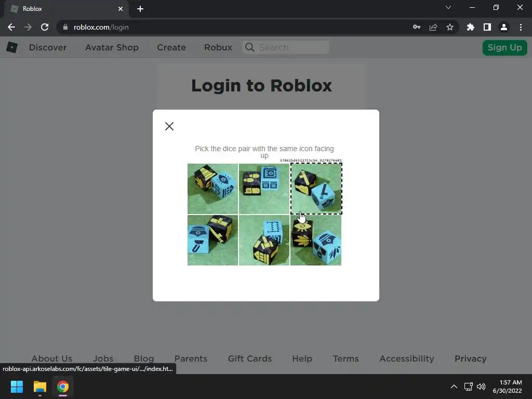Close the Roblox tab
Viewport: 532px width, 399px height.
[121, 9]
